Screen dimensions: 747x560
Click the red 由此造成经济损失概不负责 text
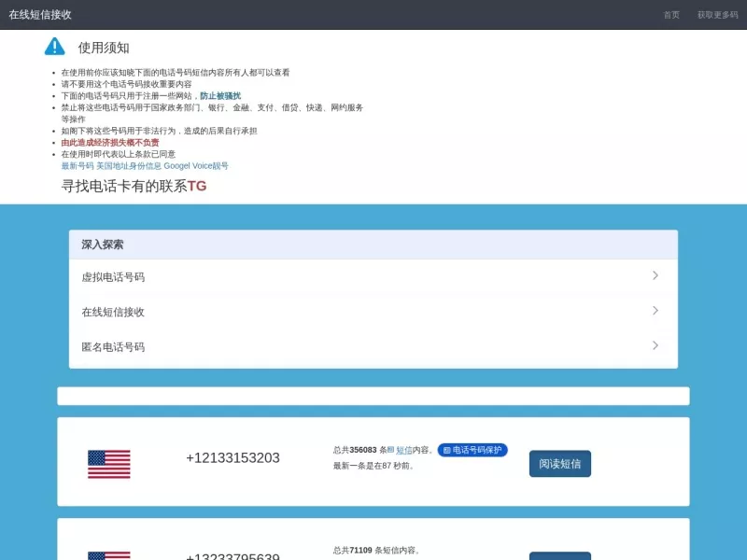click(x=110, y=143)
